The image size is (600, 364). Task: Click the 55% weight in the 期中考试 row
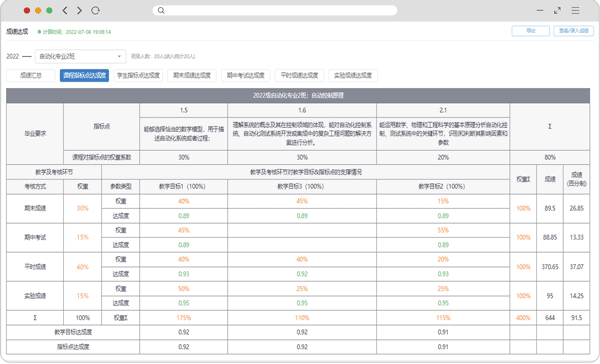click(x=443, y=230)
